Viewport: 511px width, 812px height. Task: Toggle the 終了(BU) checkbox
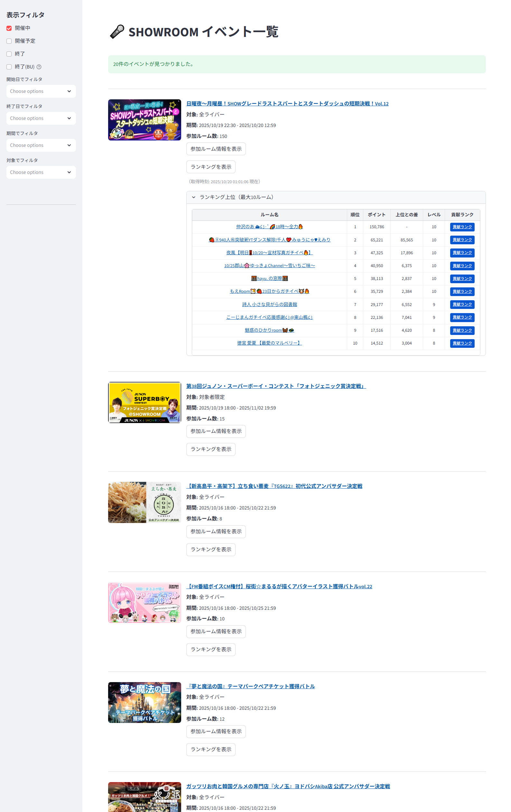9,67
